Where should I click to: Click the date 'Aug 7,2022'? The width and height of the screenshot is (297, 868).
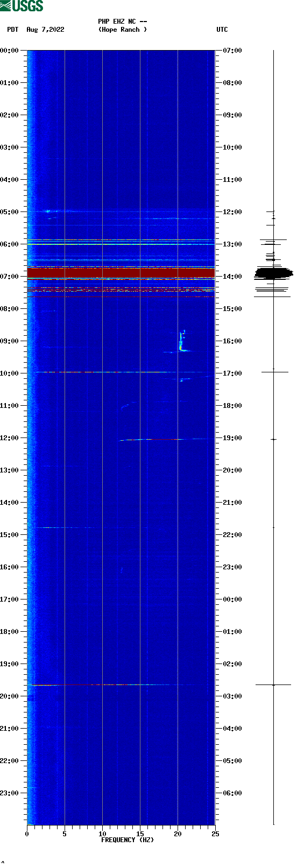[x=45, y=30]
